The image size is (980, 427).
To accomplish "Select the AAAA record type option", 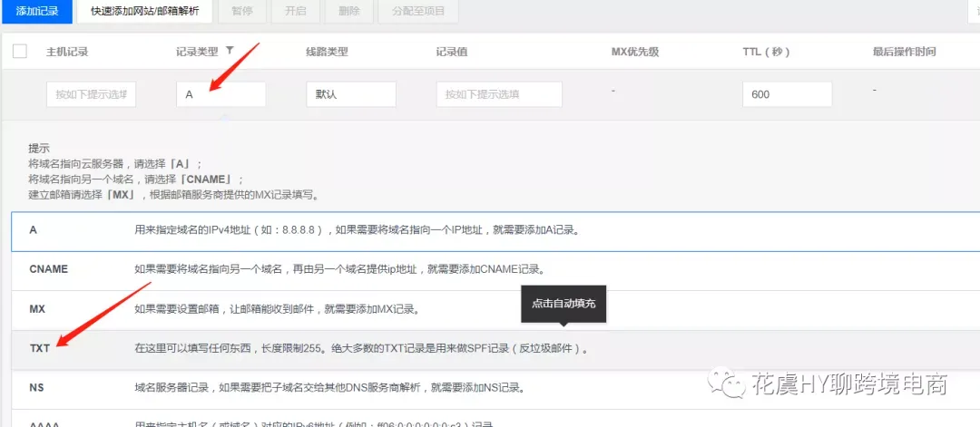I will (495, 418).
